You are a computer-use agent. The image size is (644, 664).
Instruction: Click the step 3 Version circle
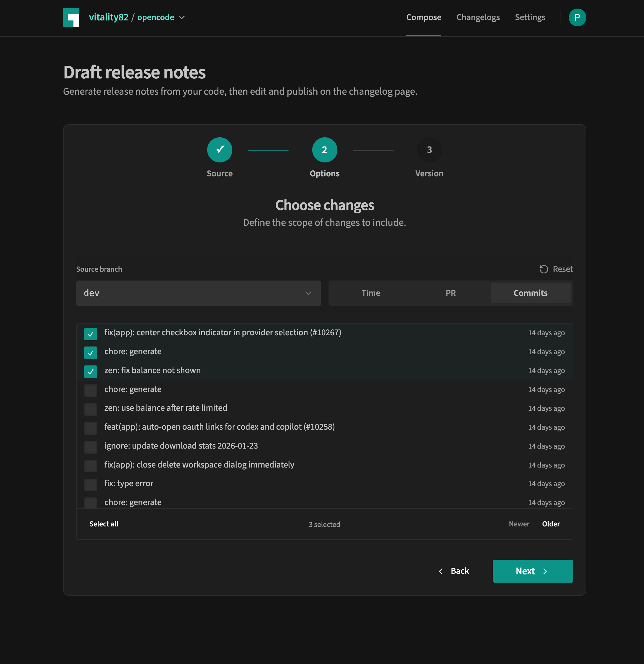[429, 150]
